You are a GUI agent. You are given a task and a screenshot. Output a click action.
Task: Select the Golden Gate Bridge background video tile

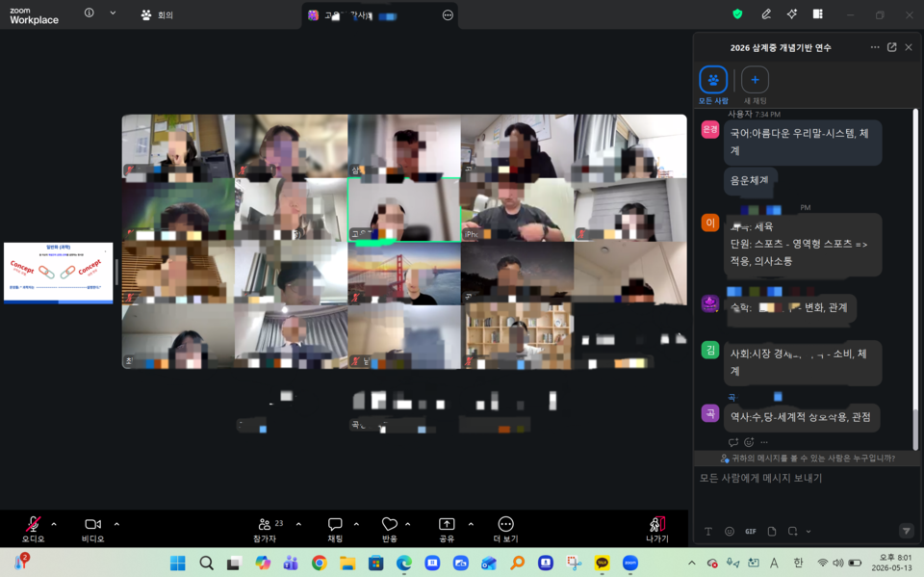click(x=404, y=274)
